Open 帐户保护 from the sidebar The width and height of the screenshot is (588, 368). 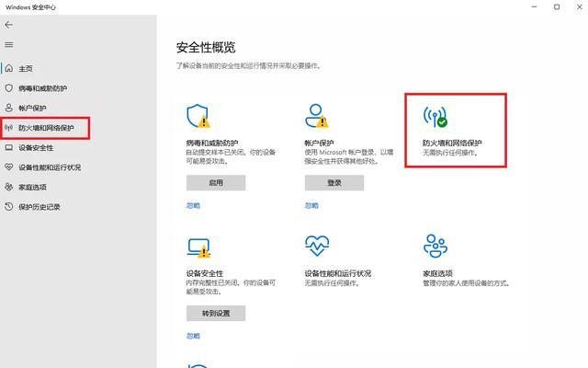[x=32, y=109]
